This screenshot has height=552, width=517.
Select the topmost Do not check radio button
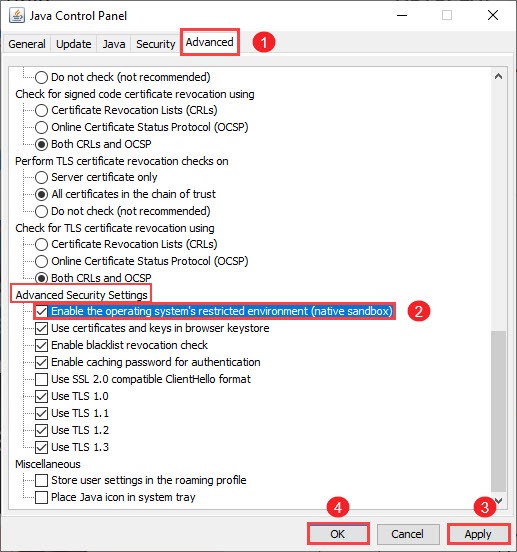tap(42, 77)
